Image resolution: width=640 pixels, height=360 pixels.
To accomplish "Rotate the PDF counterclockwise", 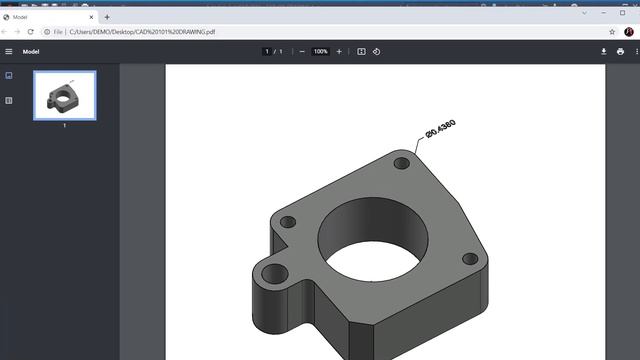I will (x=376, y=51).
